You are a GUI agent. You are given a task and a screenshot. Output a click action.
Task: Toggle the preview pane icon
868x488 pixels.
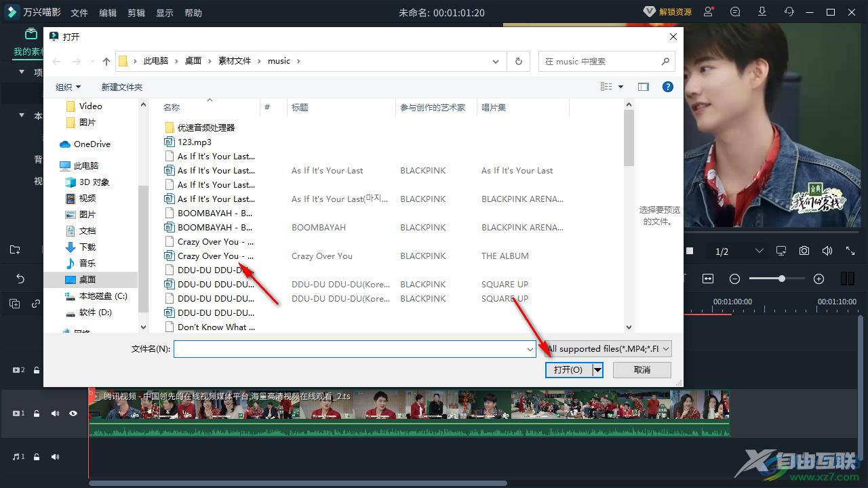point(644,87)
